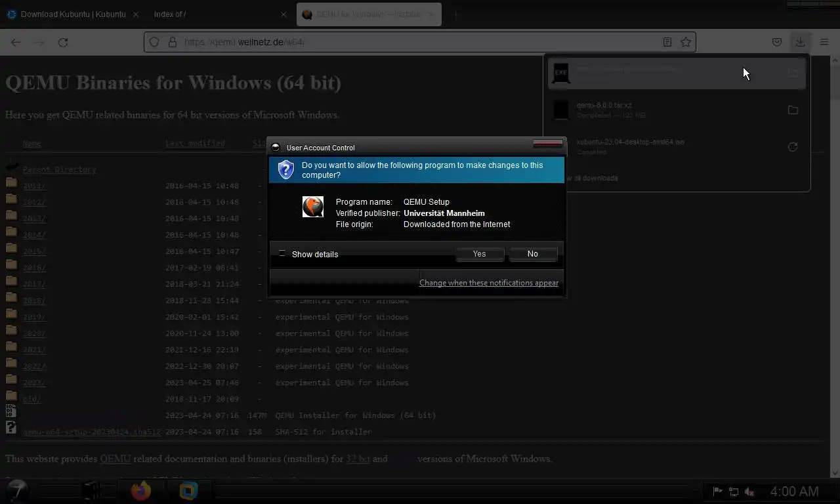This screenshot has width=840, height=504.
Task: Click unknown-file icon beside the sha512 file
Action: pos(10,427)
